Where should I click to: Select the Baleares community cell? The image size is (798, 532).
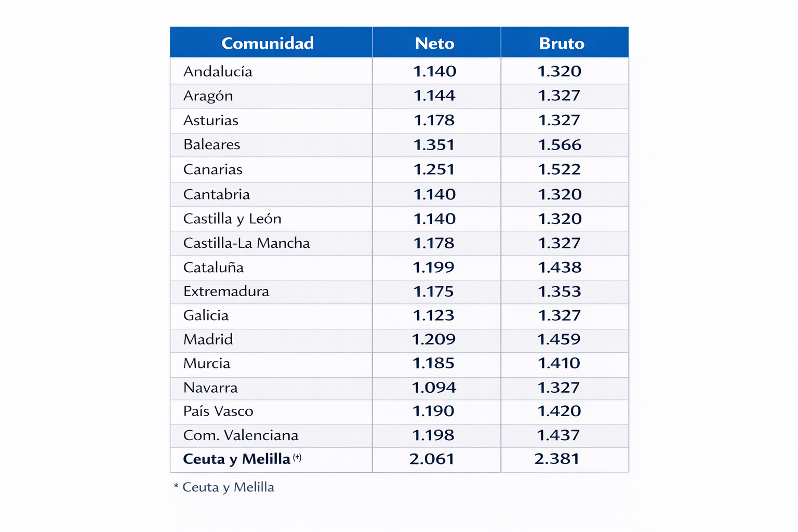pyautogui.click(x=211, y=144)
